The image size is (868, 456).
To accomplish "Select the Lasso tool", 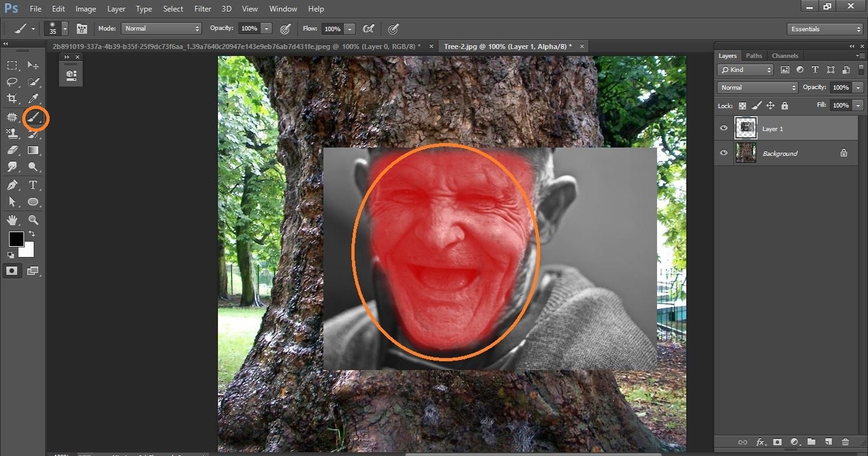I will 13,81.
